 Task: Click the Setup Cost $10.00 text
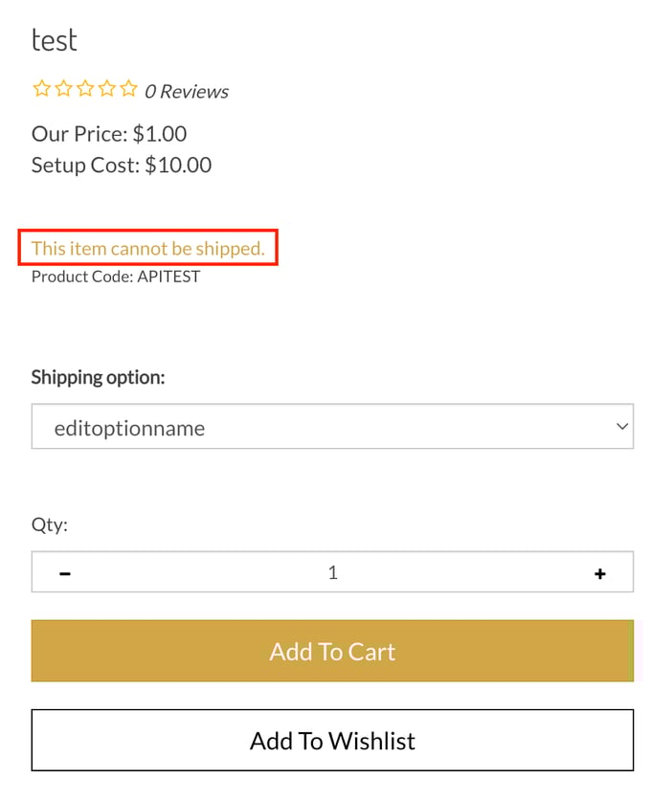122,165
